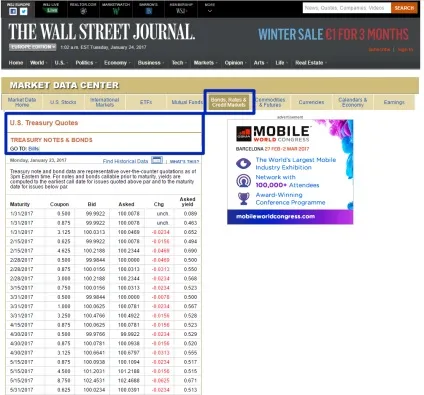Expand the More chevron in the top bar
Viewport: 424px width, 395px height.
point(210,11)
